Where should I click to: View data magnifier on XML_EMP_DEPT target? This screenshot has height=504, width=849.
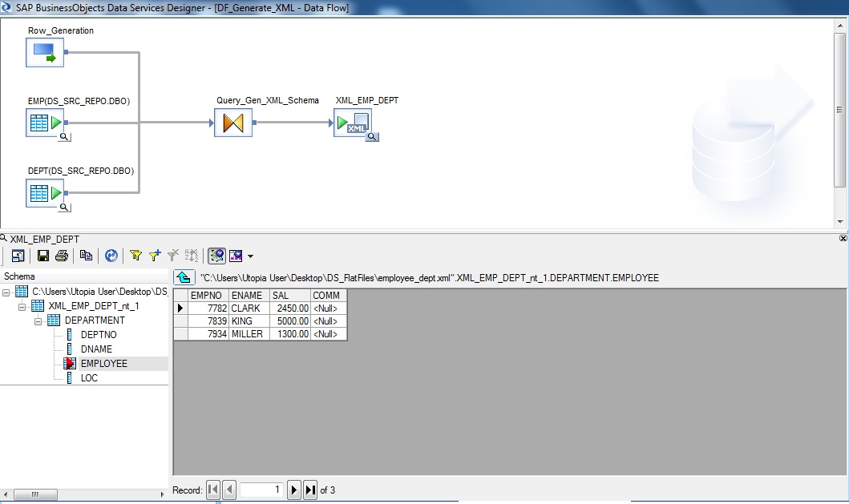(372, 137)
